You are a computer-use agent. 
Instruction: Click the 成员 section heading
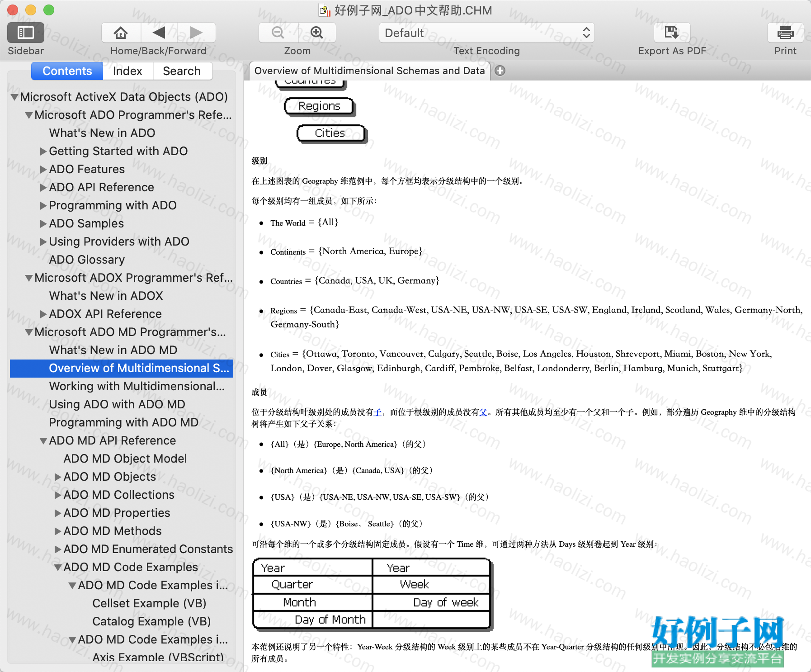pos(259,392)
